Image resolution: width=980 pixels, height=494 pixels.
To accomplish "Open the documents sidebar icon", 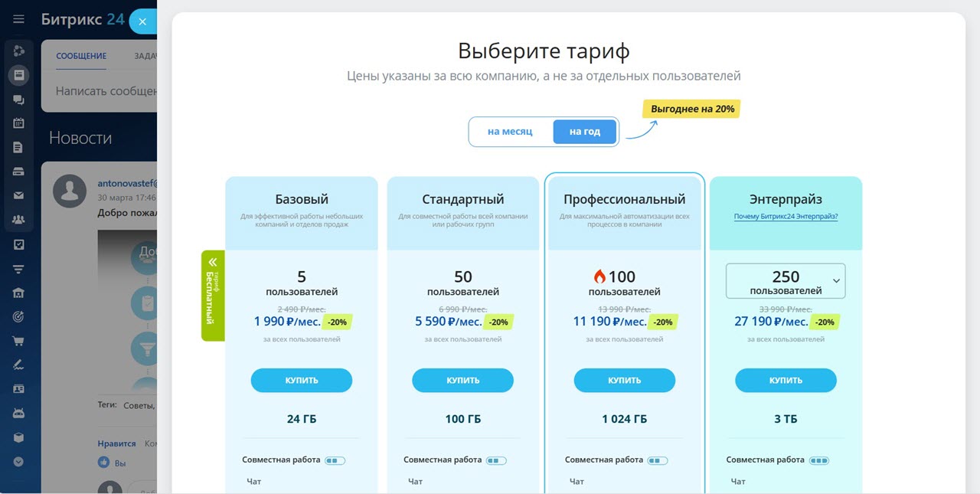I will coord(18,148).
